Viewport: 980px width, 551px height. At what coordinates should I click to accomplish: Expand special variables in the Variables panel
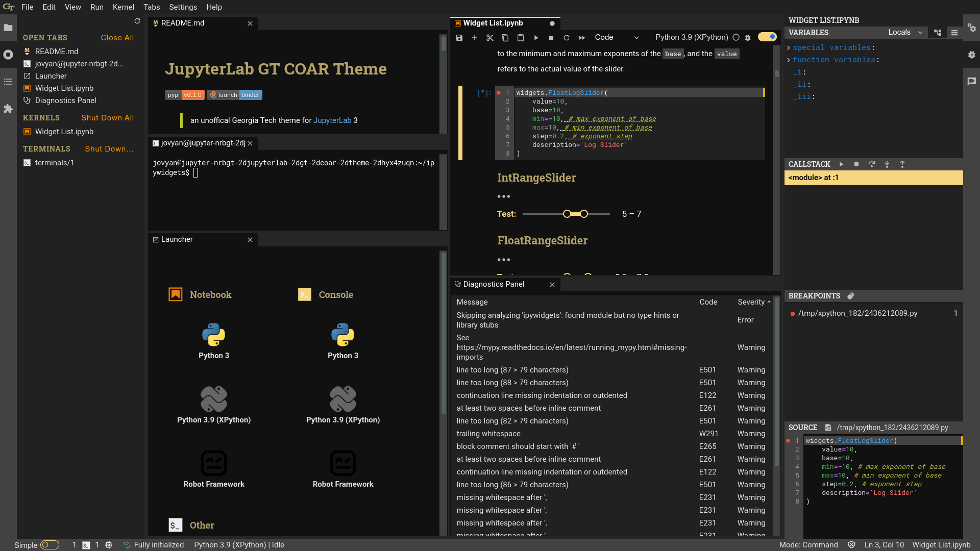click(x=789, y=47)
